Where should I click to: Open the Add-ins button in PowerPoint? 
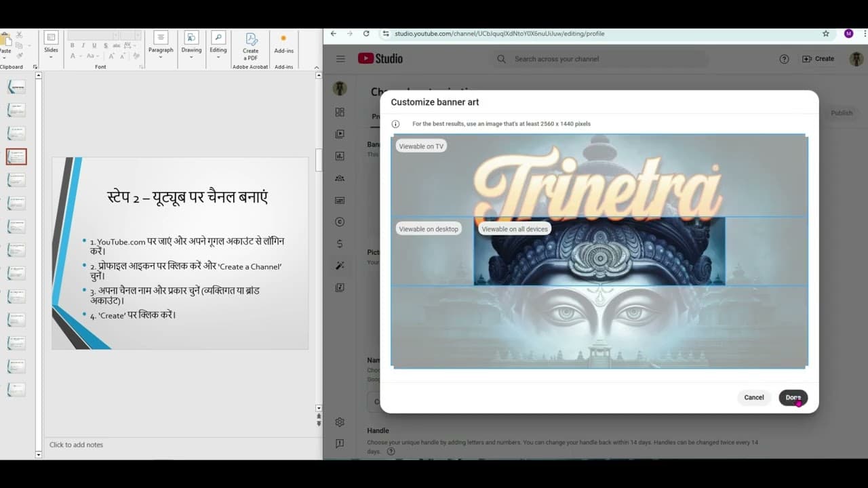click(283, 43)
